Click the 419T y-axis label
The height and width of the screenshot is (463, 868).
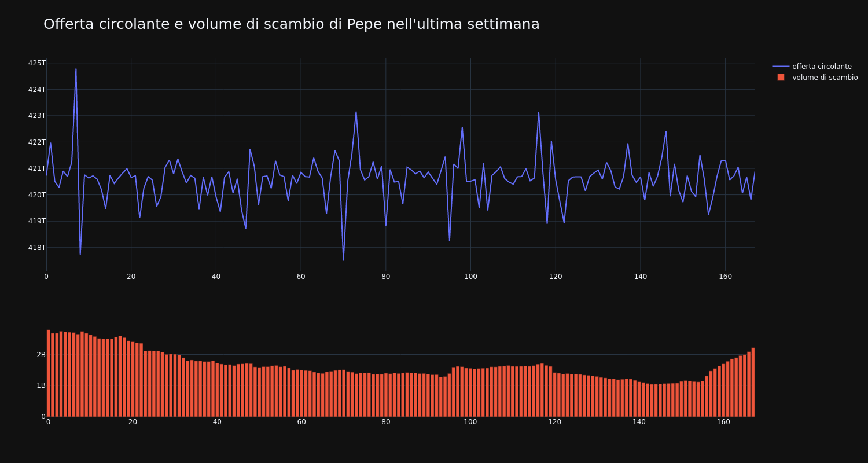(36, 221)
